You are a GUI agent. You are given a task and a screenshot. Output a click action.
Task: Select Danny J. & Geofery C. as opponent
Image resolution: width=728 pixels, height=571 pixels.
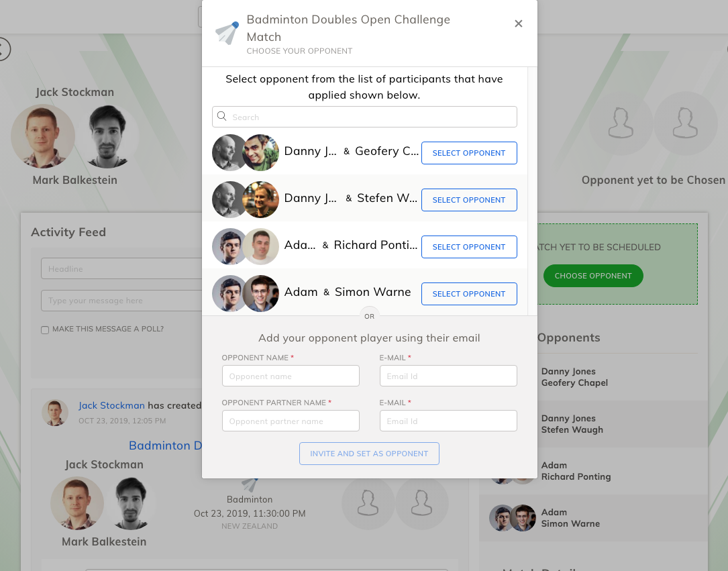469,153
